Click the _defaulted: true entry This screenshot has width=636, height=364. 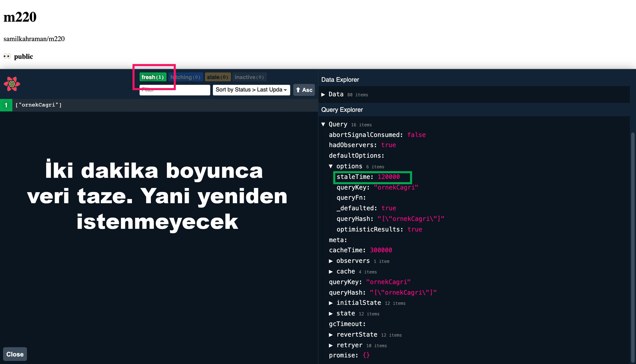[x=366, y=208]
